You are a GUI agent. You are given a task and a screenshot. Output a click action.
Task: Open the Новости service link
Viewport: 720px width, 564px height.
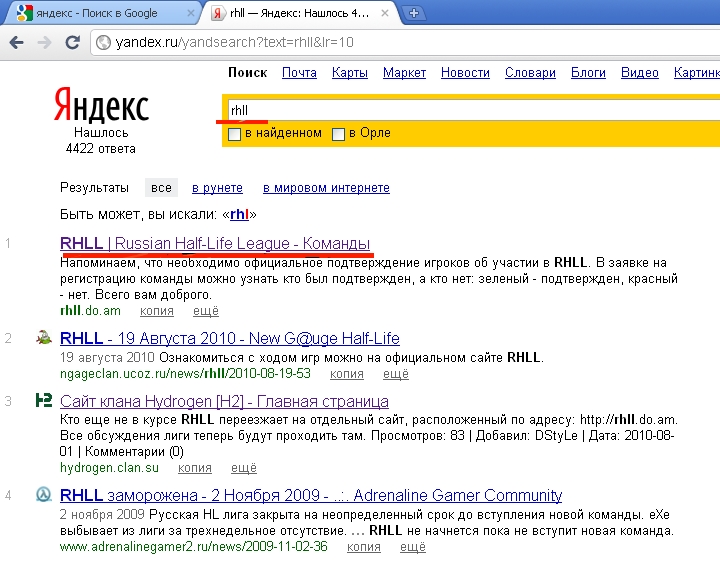465,73
